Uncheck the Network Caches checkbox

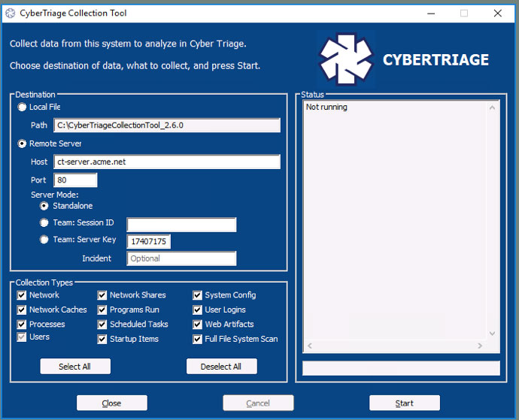coord(22,310)
